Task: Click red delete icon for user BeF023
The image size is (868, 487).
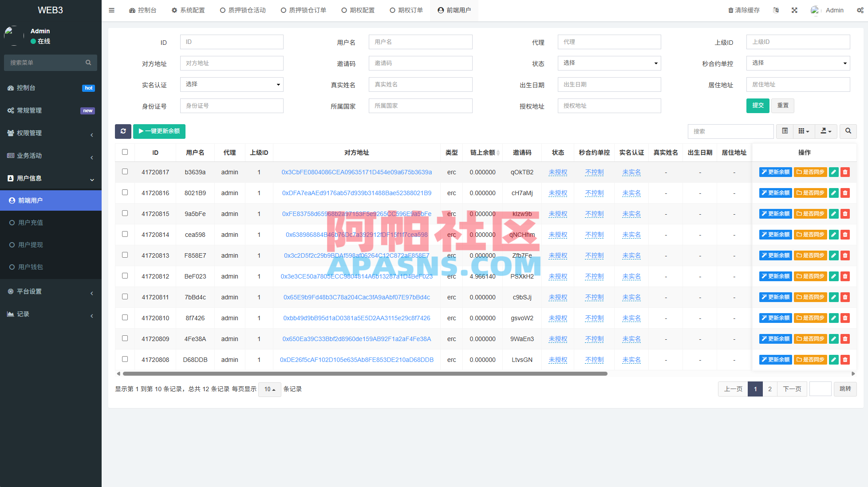Action: point(845,276)
